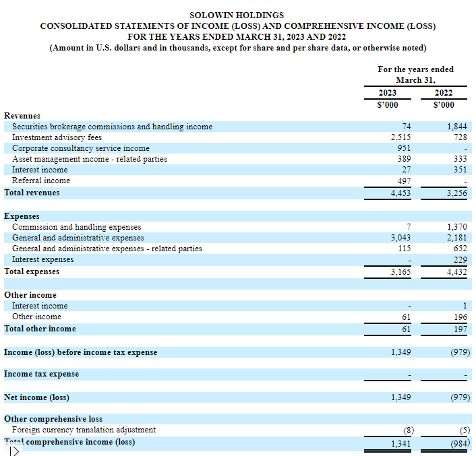
Task: Click the 3,165 total expenses value
Action: [x=400, y=272]
